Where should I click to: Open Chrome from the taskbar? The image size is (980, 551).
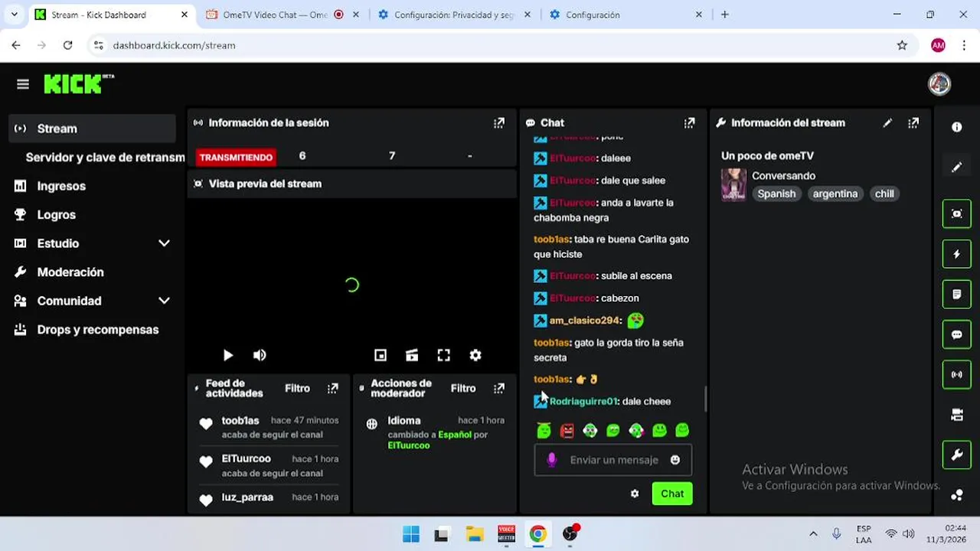538,534
